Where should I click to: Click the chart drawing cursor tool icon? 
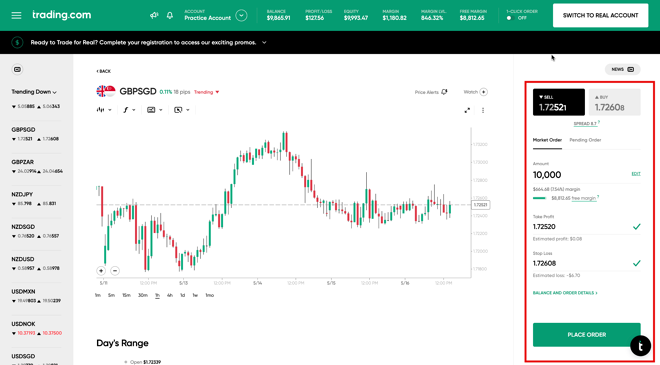coord(178,110)
